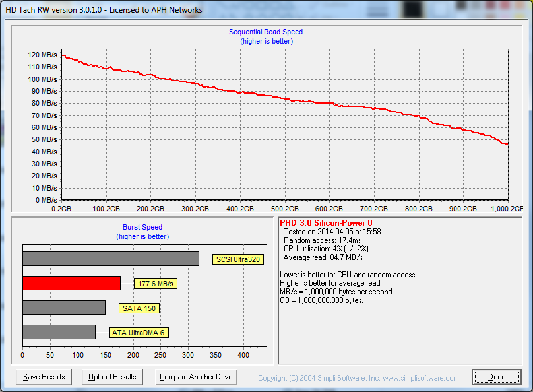The height and width of the screenshot is (392, 533).
Task: Click the Simpli Software copyright website text
Action: (x=358, y=378)
